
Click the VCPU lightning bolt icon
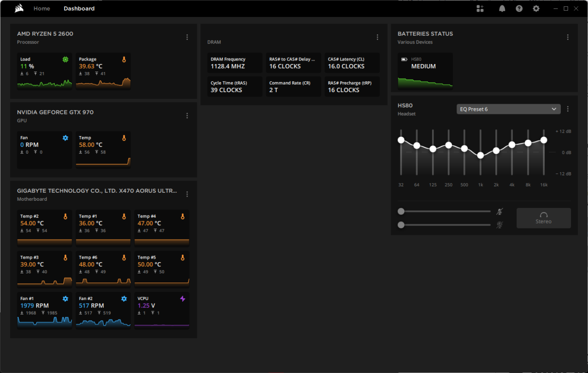[x=182, y=299]
